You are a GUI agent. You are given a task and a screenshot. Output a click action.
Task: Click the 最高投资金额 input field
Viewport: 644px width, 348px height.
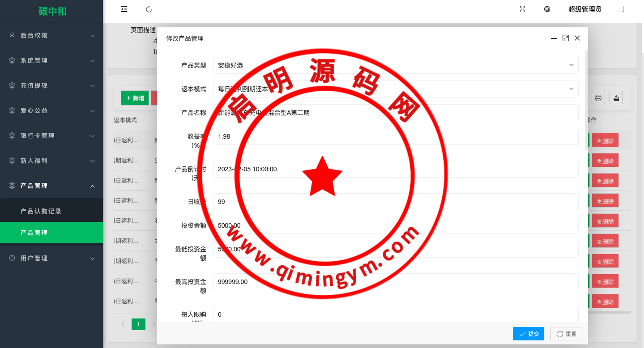(395, 282)
